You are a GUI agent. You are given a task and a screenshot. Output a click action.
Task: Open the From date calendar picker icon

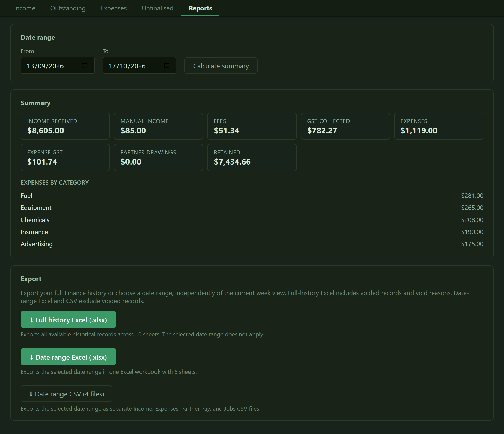point(85,65)
